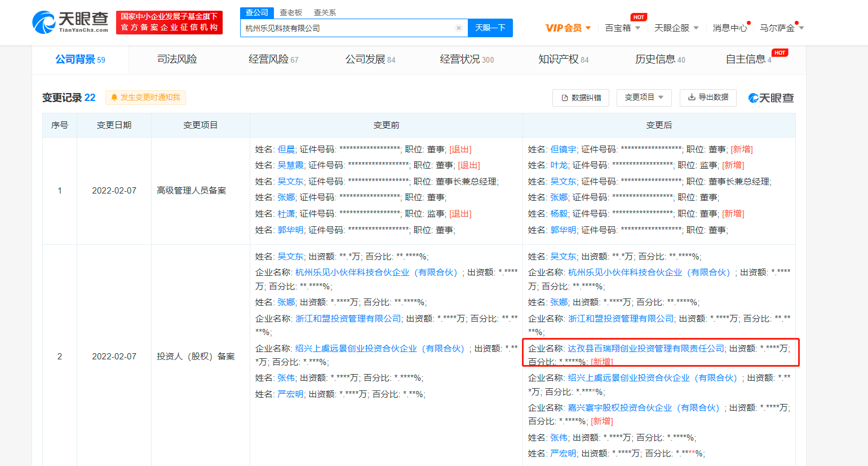Focus the company name search field

tap(354, 28)
